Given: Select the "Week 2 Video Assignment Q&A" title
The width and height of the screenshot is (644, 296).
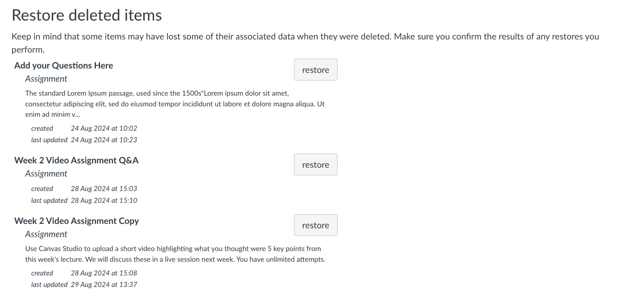Looking at the screenshot, I should [x=77, y=160].
